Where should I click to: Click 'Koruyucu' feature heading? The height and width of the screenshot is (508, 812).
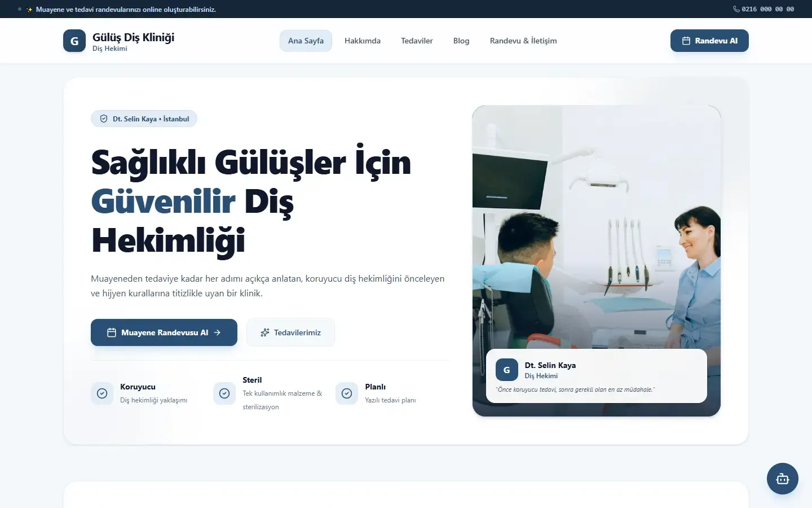coord(138,387)
